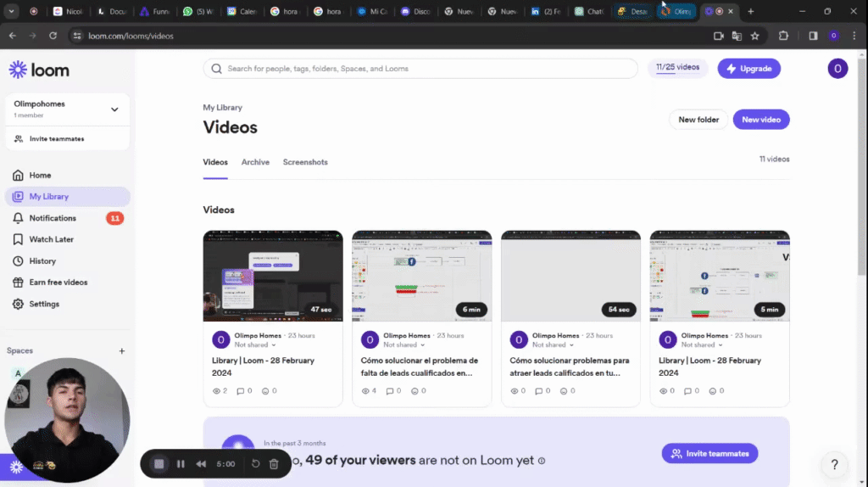Screen dimensions: 868x487
Task: Click the 11/25 videos counter
Action: [677, 68]
